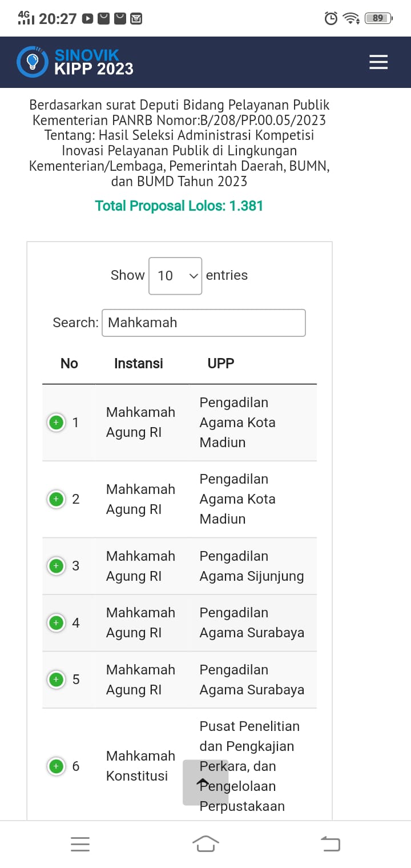Open the alarm icon in status bar
This screenshot has width=411, height=868.
coord(331,19)
